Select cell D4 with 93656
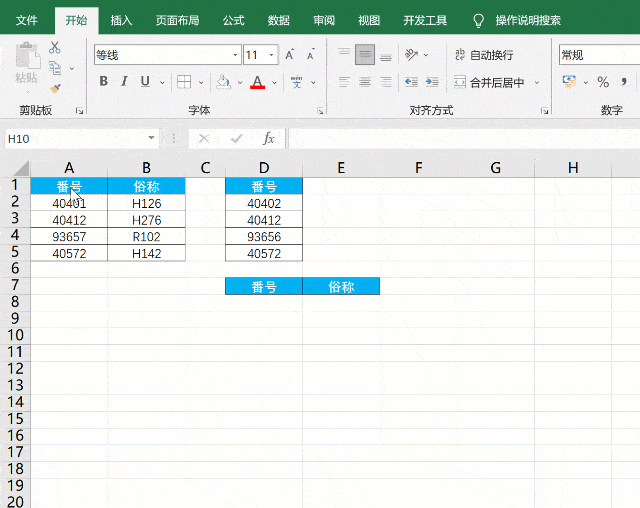The image size is (640, 508). coord(264,237)
